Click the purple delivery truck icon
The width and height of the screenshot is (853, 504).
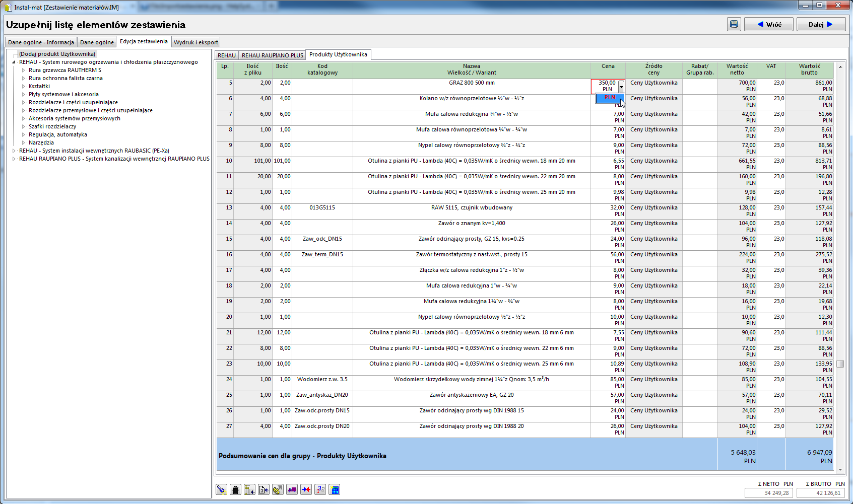coord(292,489)
